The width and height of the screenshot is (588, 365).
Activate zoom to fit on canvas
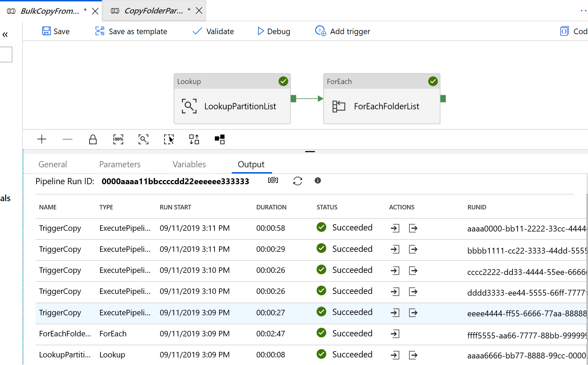pyautogui.click(x=143, y=139)
